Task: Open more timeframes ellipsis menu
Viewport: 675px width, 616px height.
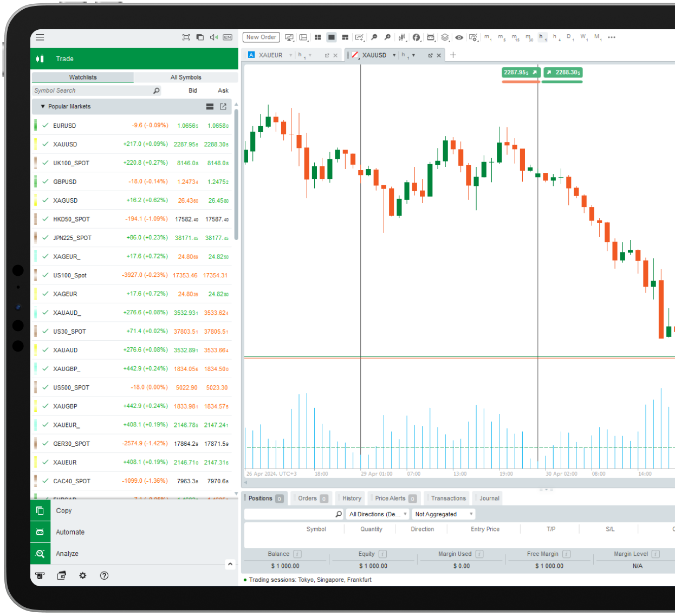Action: (612, 37)
